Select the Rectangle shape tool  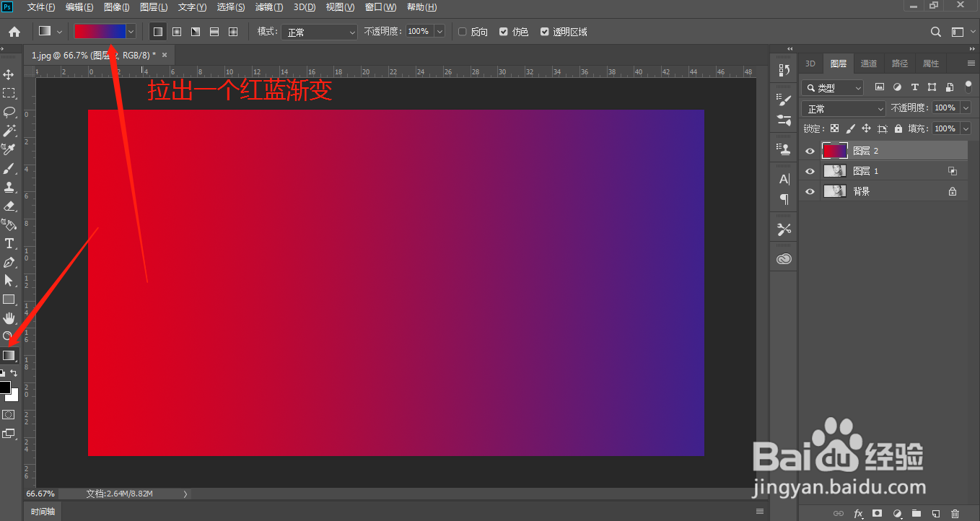point(9,299)
